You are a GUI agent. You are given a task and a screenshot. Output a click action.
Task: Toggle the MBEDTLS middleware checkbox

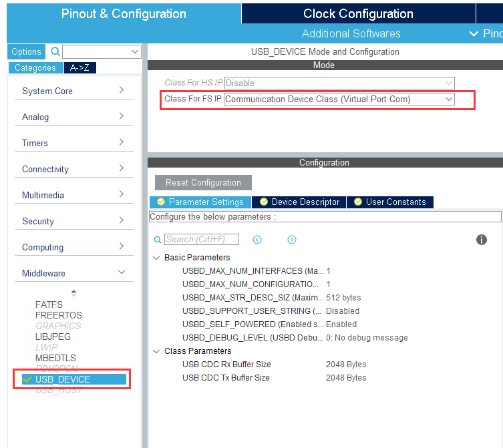click(x=28, y=358)
